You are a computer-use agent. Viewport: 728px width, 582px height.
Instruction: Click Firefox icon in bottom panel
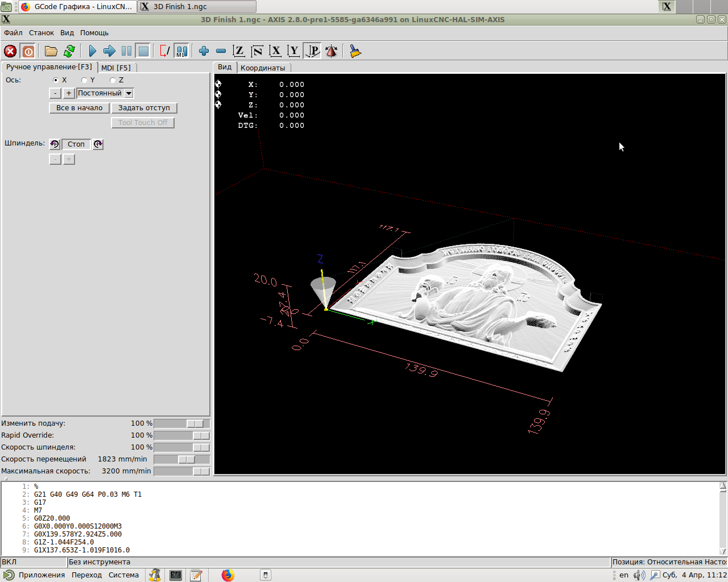point(228,575)
